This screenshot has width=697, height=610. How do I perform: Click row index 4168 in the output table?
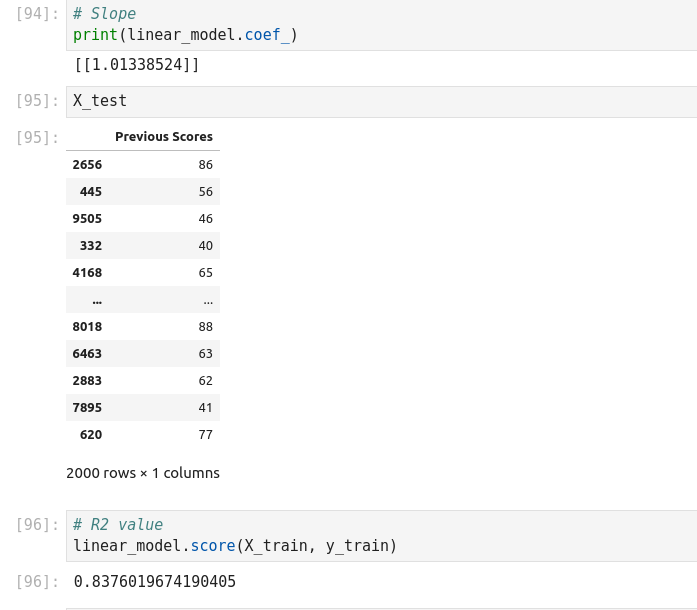coord(87,272)
